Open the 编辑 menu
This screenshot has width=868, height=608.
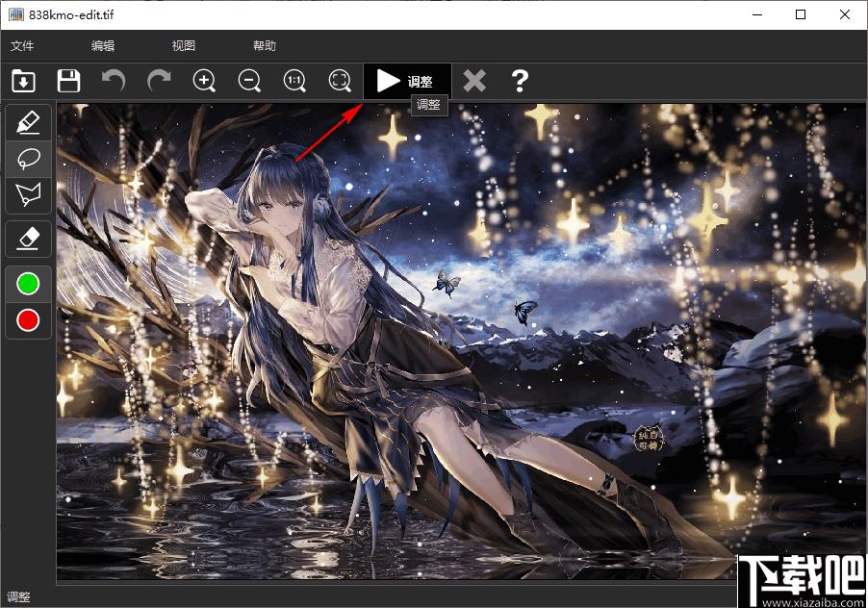[x=103, y=46]
